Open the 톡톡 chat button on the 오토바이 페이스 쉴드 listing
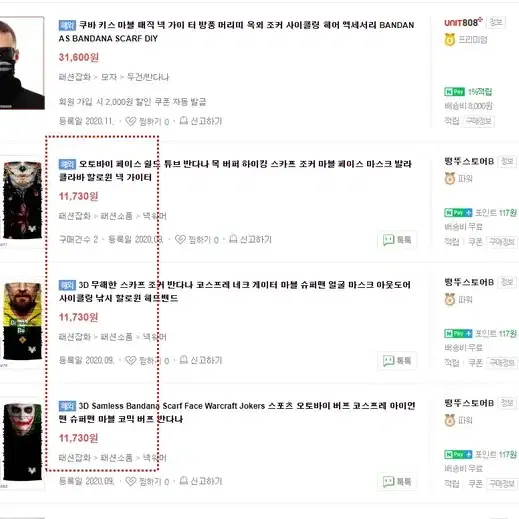519x519 pixels. click(x=397, y=240)
